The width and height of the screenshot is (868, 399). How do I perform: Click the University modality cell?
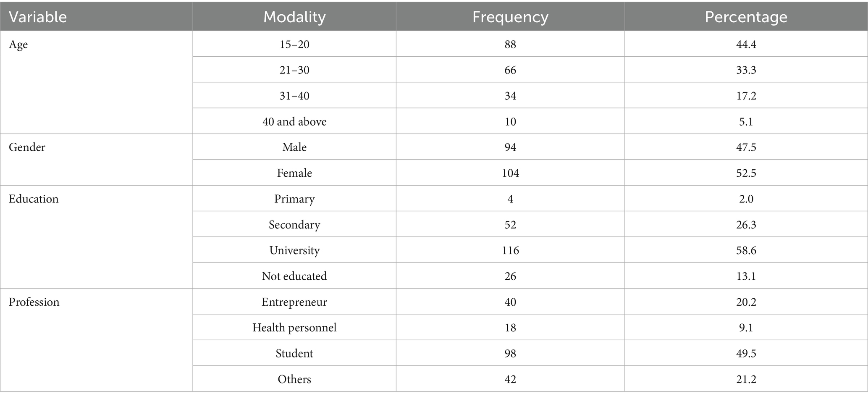point(294,251)
